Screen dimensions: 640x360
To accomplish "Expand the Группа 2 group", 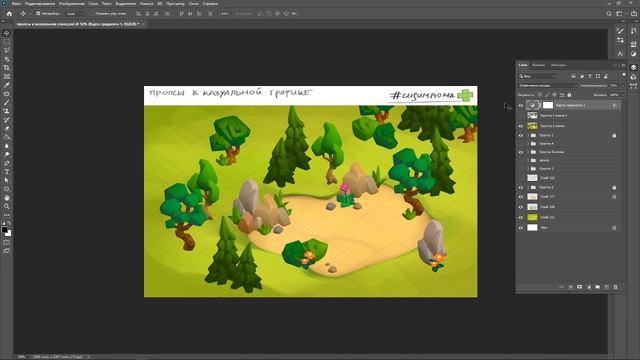I will click(528, 187).
